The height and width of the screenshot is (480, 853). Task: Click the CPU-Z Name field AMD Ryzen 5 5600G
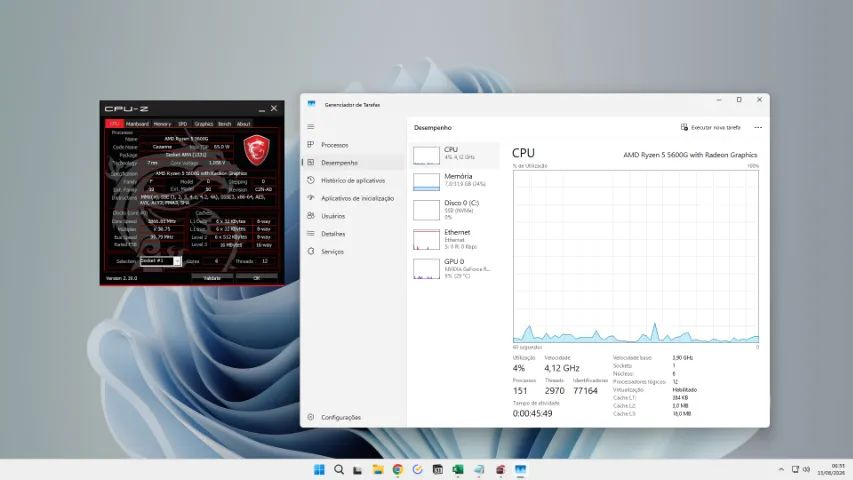pos(186,139)
